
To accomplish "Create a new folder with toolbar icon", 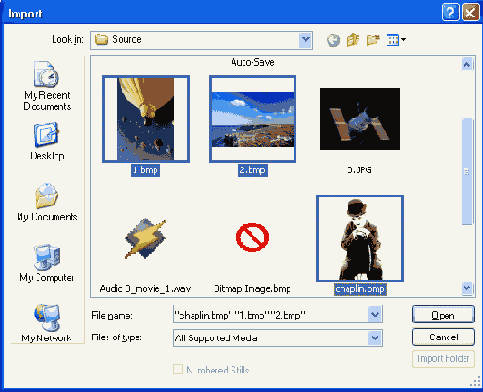I will click(373, 40).
